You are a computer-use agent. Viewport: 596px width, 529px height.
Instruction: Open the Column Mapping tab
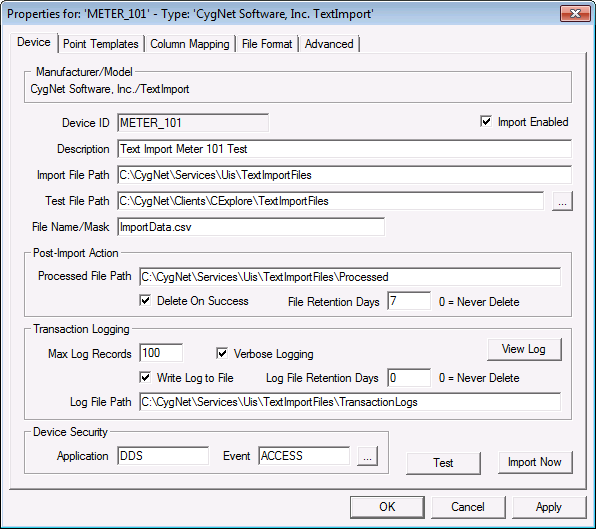pos(190,44)
